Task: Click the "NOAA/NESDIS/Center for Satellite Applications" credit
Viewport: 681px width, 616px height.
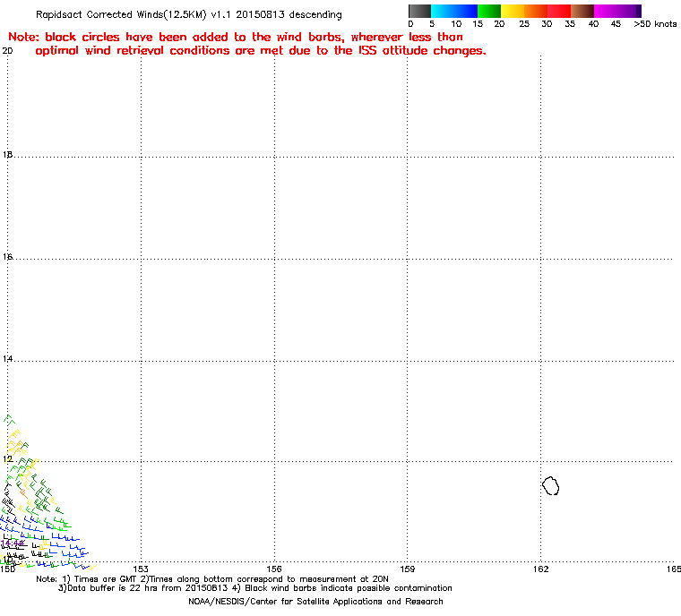Action: tap(315, 602)
